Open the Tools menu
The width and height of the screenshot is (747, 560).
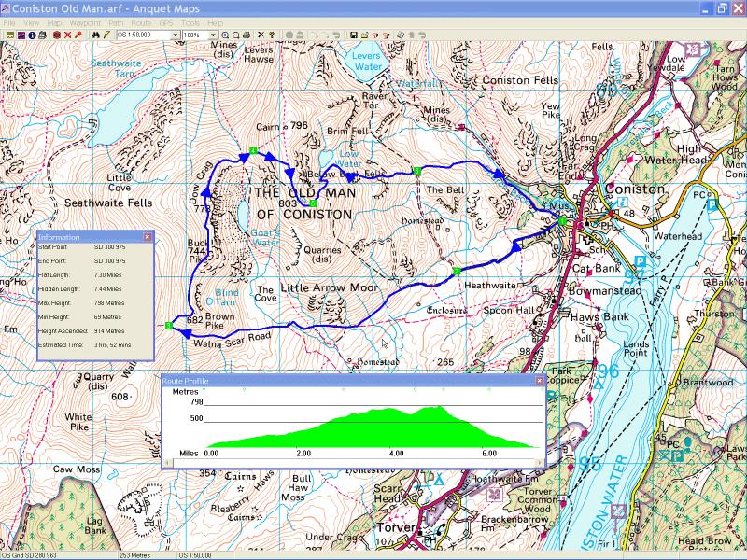[x=190, y=22]
